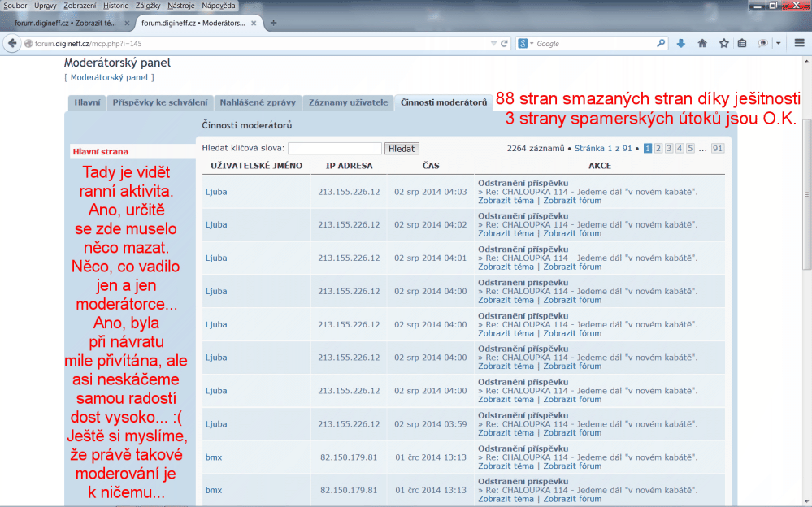Reload the page with the refresh icon

click(504, 43)
